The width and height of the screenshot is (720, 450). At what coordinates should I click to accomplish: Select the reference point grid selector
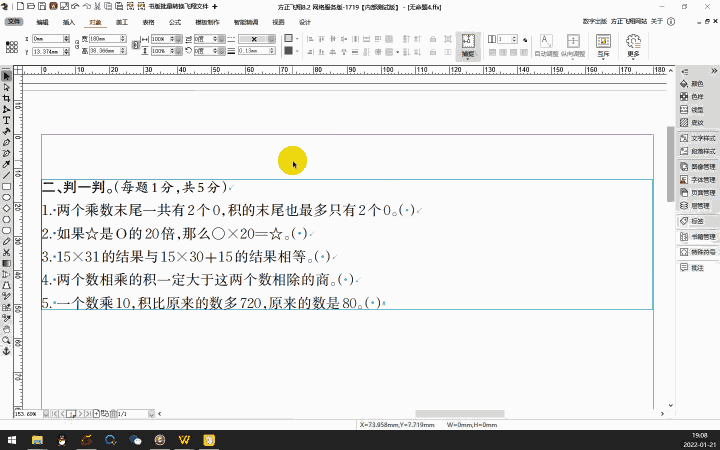(x=12, y=46)
